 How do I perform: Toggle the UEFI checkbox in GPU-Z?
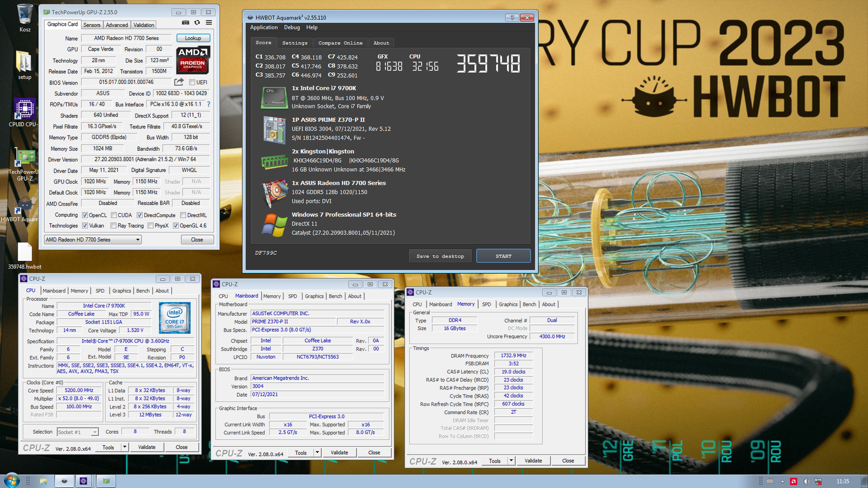pos(192,82)
